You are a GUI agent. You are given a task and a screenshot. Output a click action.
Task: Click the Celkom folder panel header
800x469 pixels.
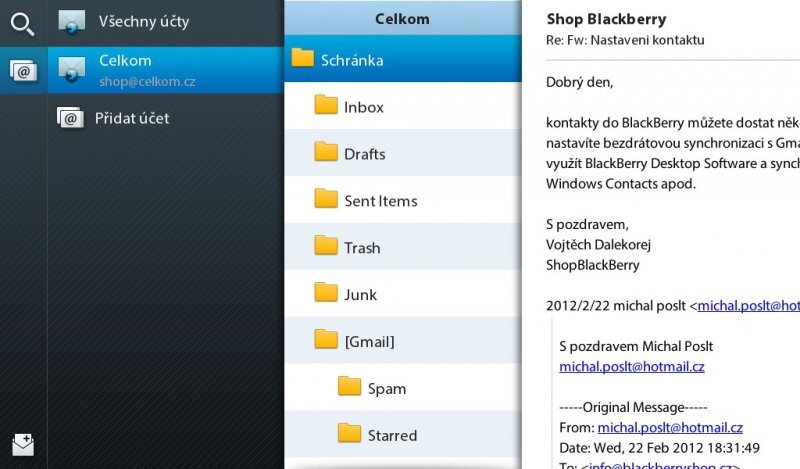403,18
